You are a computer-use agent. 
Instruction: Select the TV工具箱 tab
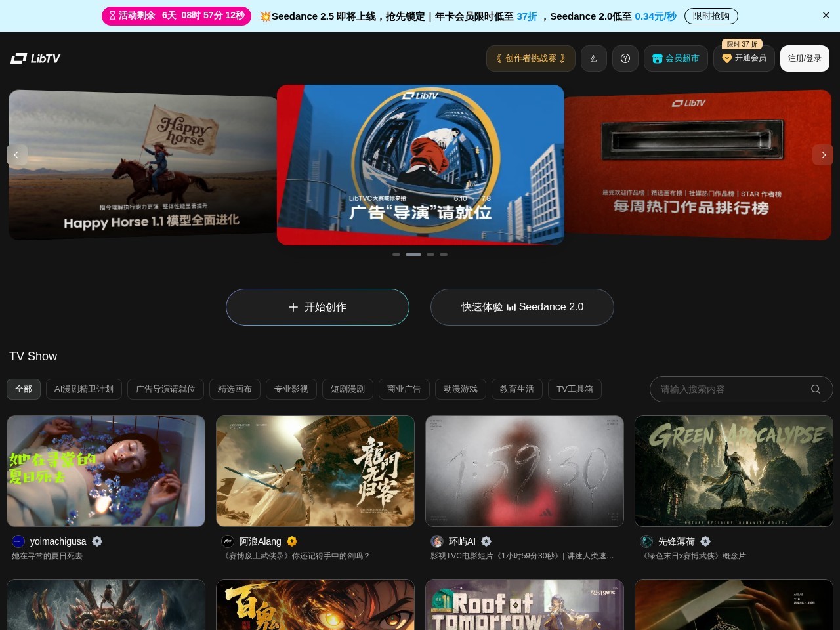[x=575, y=389]
